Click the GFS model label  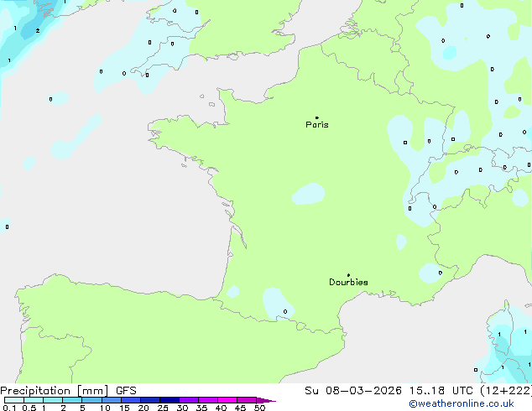pos(126,391)
